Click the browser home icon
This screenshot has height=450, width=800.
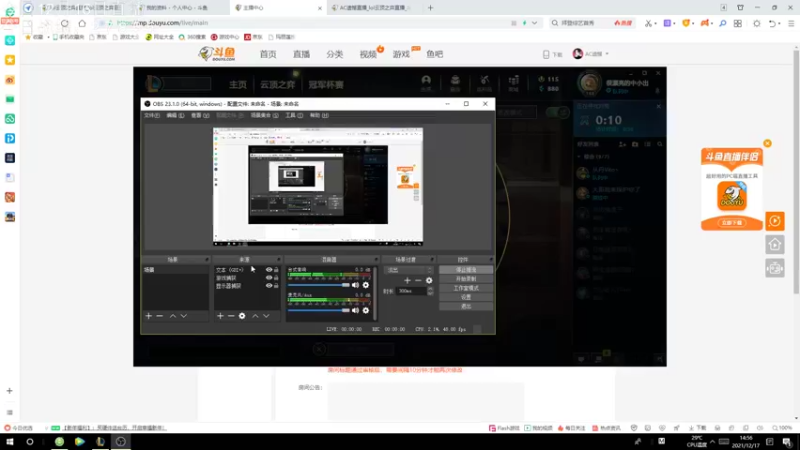(82, 23)
